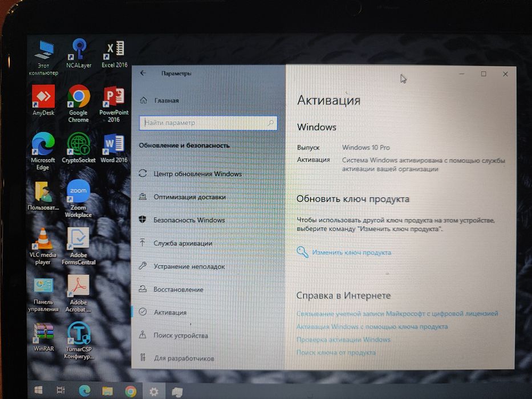The height and width of the screenshot is (399, 532).
Task: Open Поиск ключа от продукта link
Action: [336, 352]
